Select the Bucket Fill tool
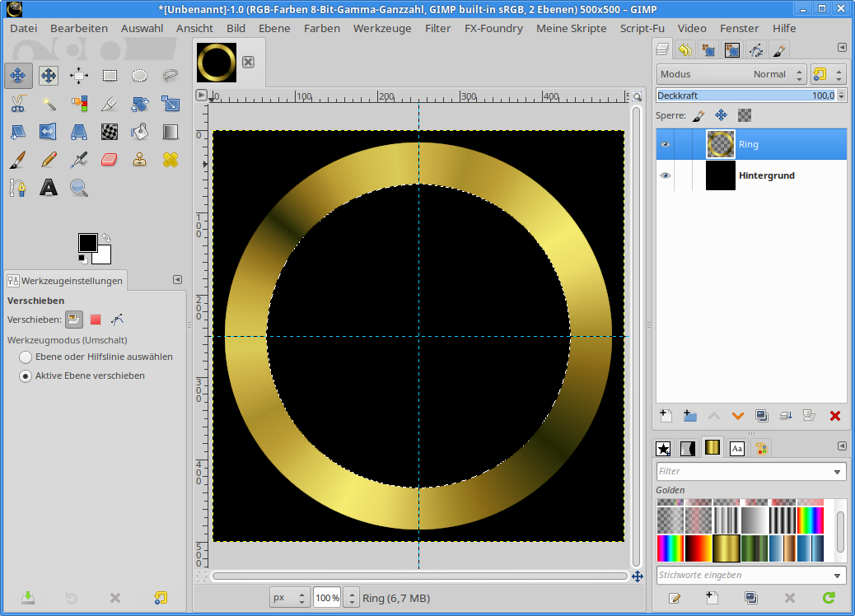The image size is (855, 616). coord(140,132)
